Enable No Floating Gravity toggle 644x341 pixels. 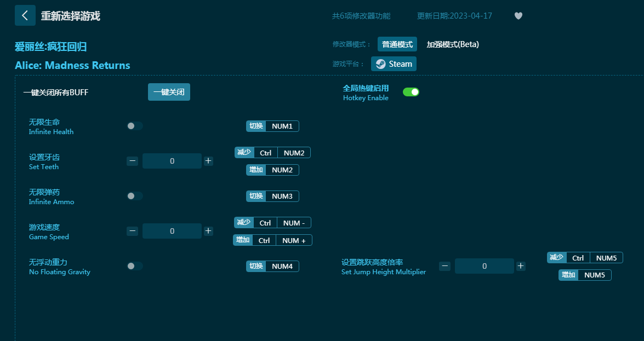(x=135, y=266)
